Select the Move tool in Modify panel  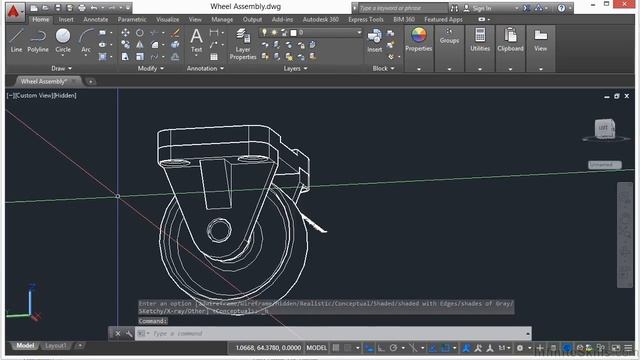tap(125, 33)
